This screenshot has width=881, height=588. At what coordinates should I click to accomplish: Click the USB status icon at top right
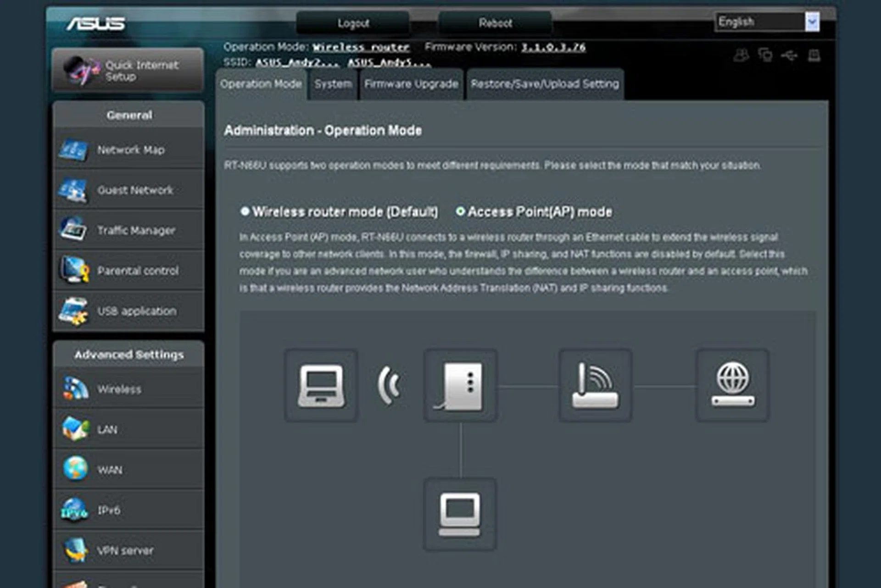pyautogui.click(x=789, y=55)
